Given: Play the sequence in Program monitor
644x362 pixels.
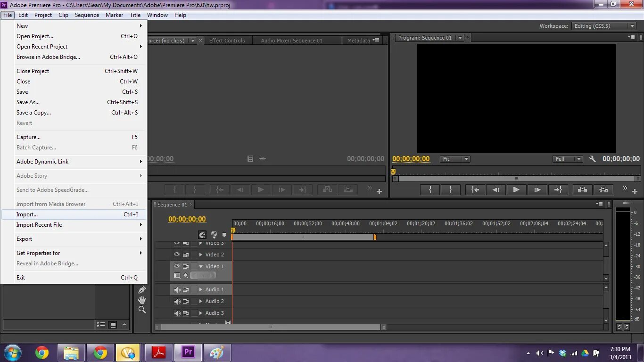Looking at the screenshot, I should click(x=516, y=189).
